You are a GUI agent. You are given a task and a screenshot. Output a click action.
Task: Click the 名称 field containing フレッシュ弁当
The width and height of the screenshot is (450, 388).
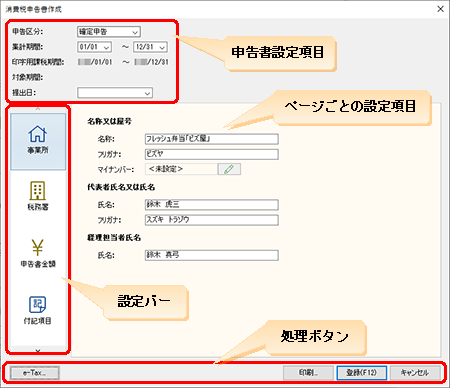point(212,139)
